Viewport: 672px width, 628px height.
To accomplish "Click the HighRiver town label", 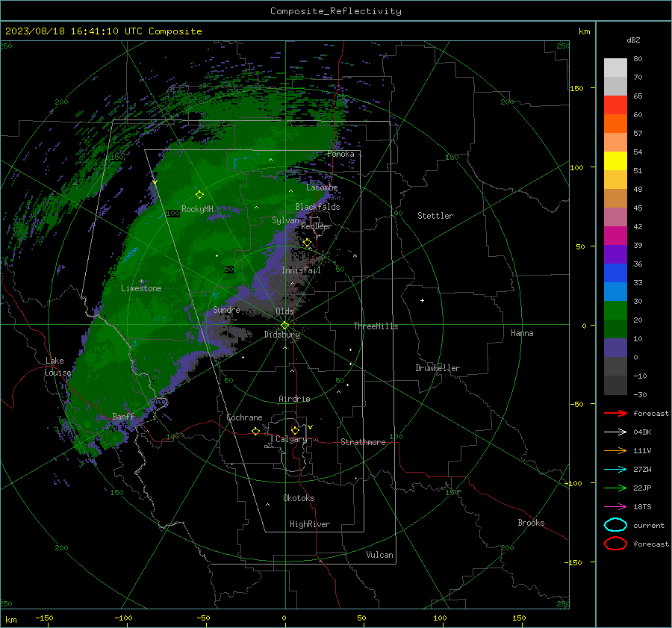I will 310,524.
